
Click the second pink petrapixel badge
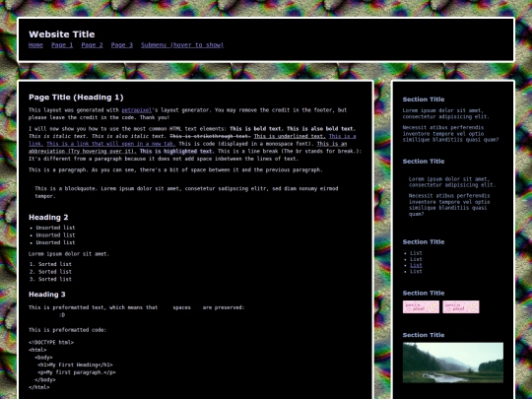coord(461,307)
